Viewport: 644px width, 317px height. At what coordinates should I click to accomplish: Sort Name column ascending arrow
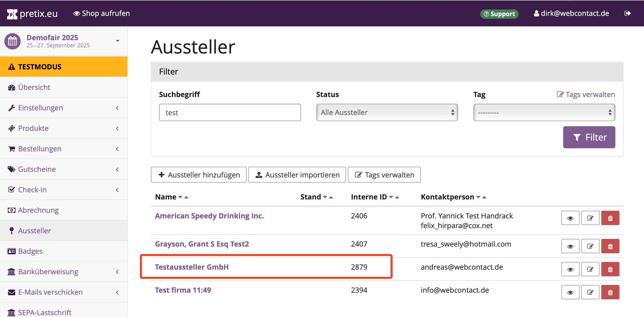point(186,197)
